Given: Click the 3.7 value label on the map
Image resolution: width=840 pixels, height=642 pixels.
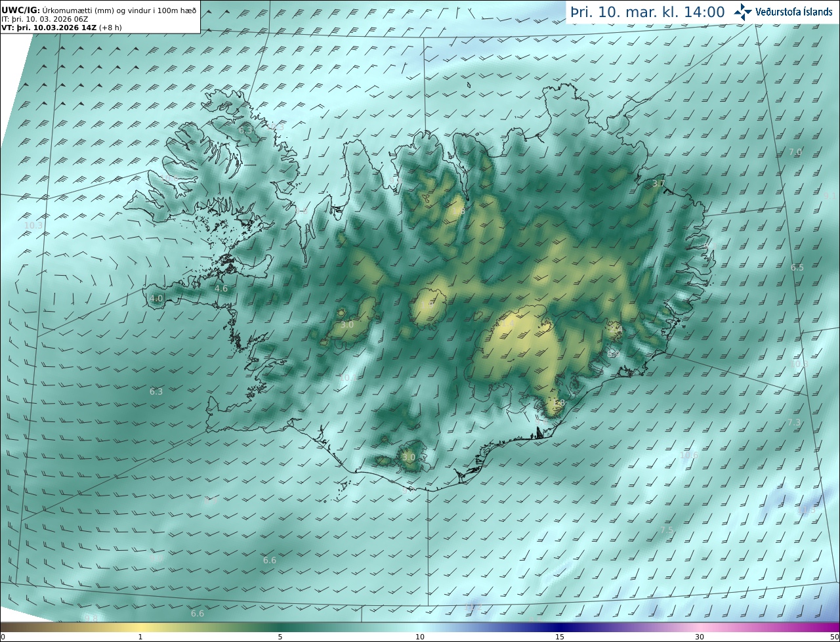Looking at the screenshot, I should pos(659,184).
